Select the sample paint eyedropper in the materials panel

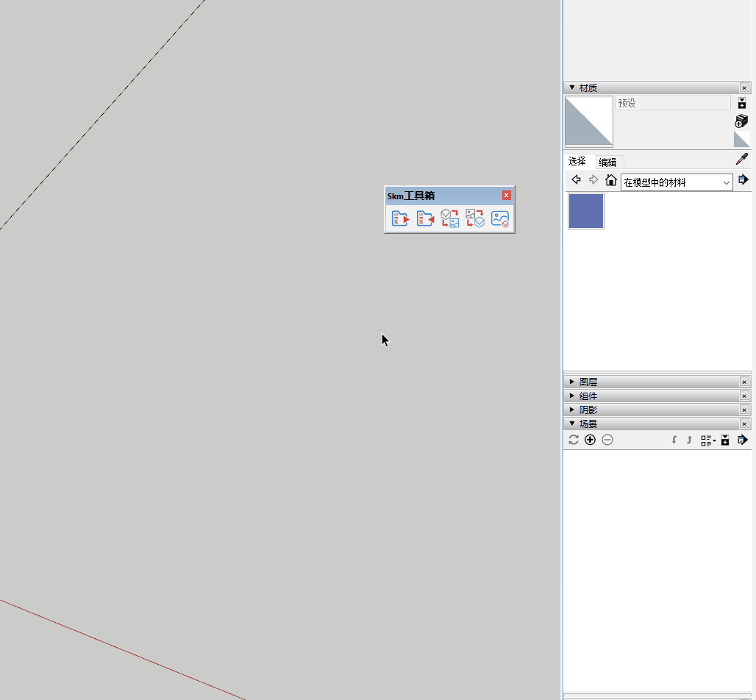(742, 158)
